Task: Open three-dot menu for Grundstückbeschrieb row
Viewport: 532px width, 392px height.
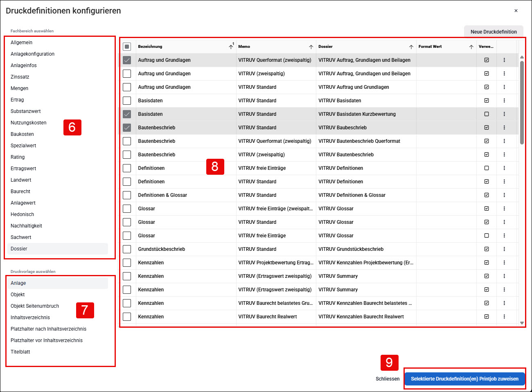Action: click(504, 249)
